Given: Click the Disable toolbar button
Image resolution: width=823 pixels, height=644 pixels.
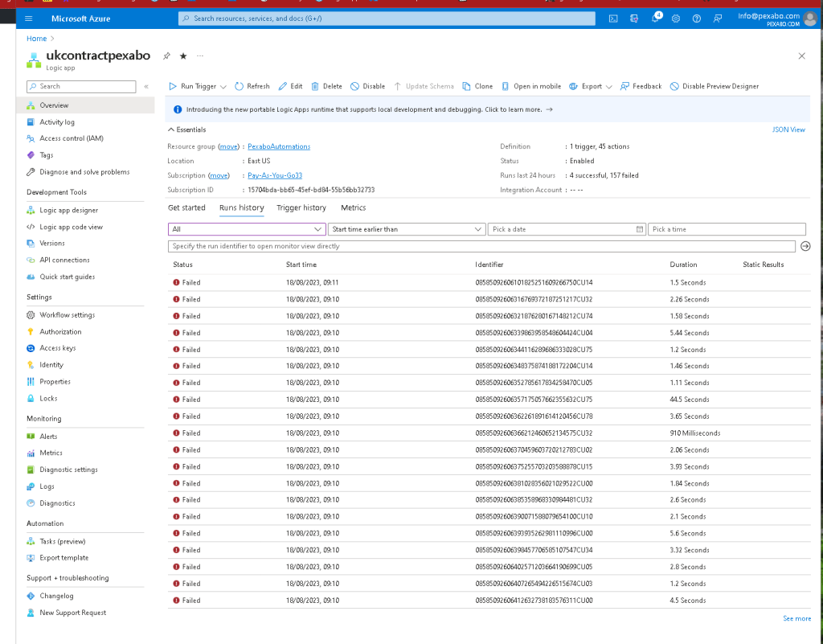Looking at the screenshot, I should coord(368,86).
